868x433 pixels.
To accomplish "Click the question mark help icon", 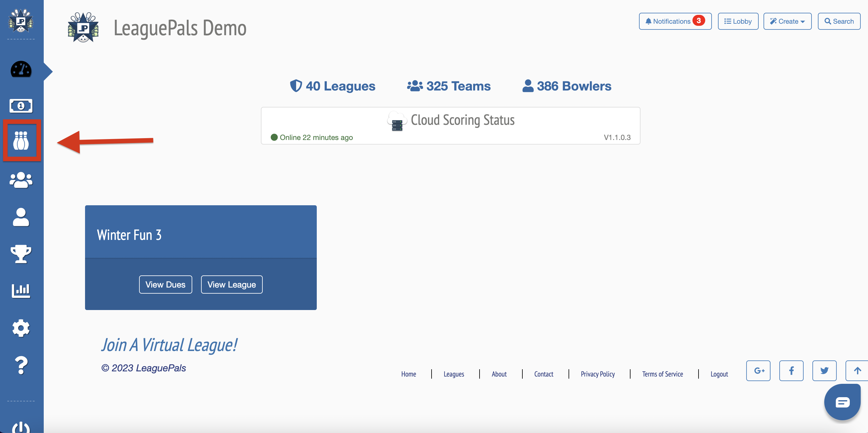I will (21, 365).
